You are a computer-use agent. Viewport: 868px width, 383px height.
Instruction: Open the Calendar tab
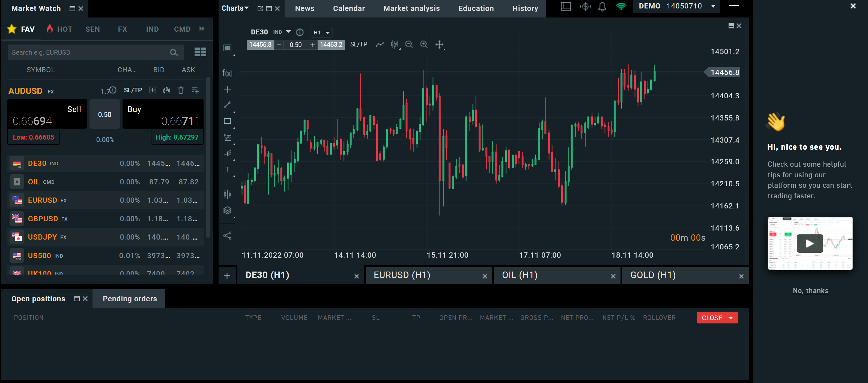pos(349,8)
